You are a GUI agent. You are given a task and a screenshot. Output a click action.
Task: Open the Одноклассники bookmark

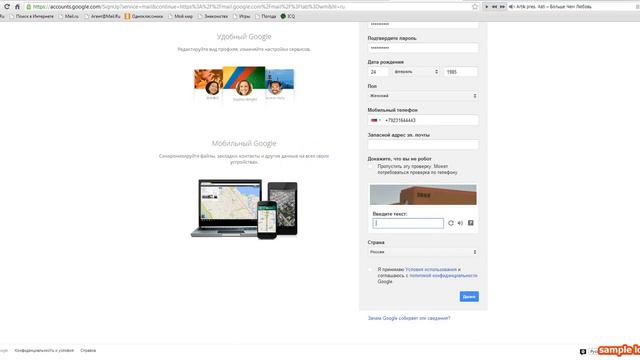pos(144,16)
